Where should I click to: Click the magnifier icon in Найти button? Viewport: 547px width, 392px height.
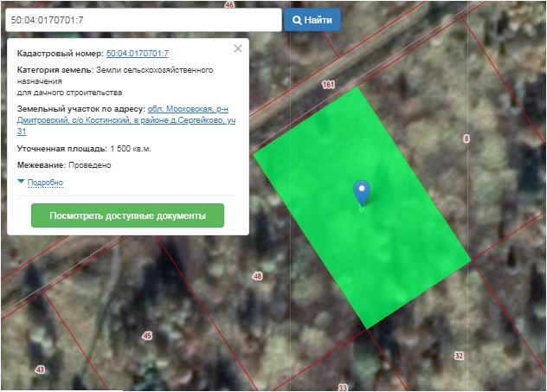297,20
